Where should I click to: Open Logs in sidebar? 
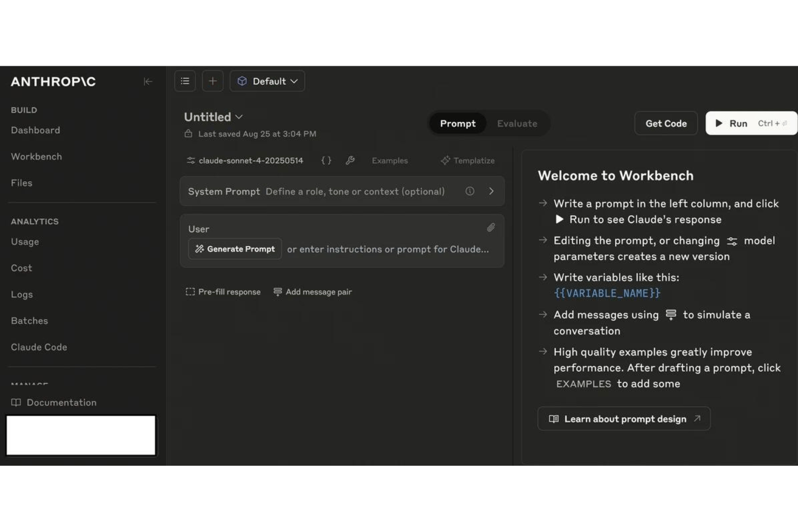pyautogui.click(x=22, y=295)
